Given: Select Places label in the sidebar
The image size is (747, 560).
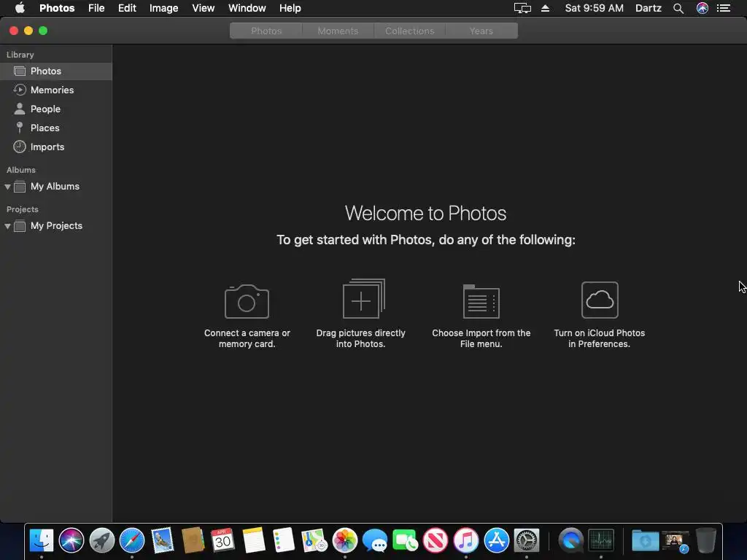Looking at the screenshot, I should [45, 128].
